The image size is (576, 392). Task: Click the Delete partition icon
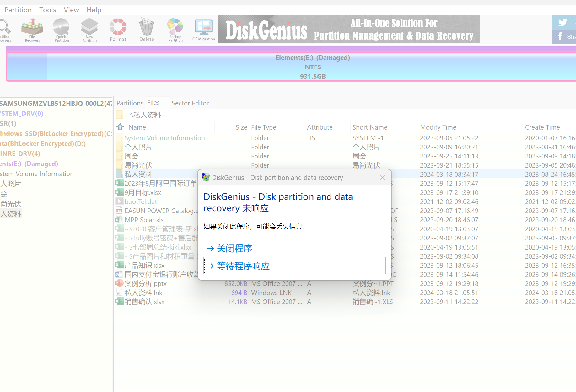click(x=147, y=30)
